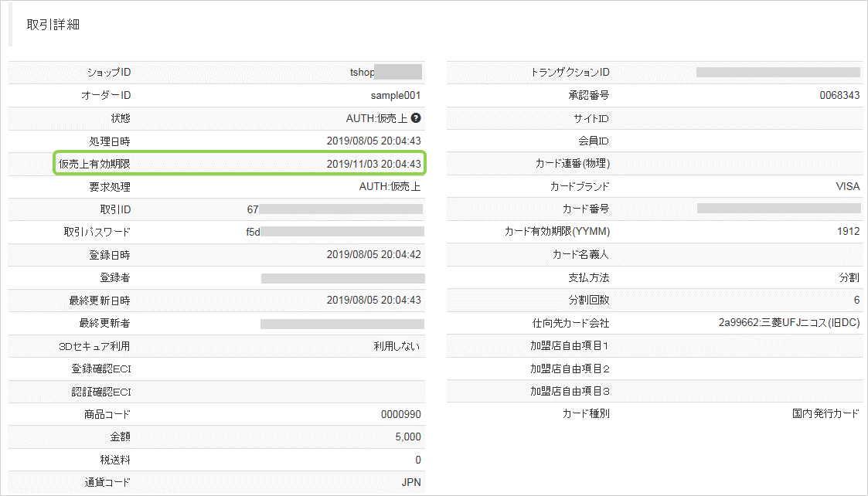868x496 pixels.
Task: Select the カードブランド value VISA
Action: [848, 186]
